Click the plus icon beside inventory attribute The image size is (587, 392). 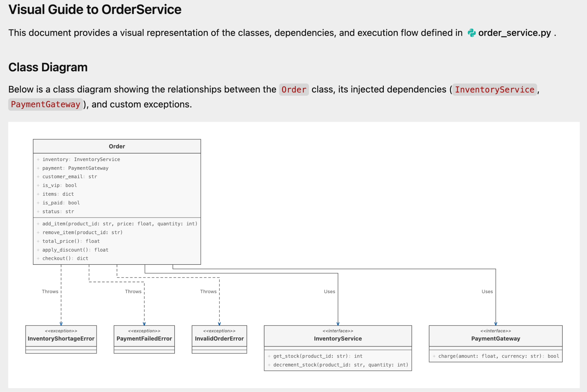pyautogui.click(x=38, y=160)
